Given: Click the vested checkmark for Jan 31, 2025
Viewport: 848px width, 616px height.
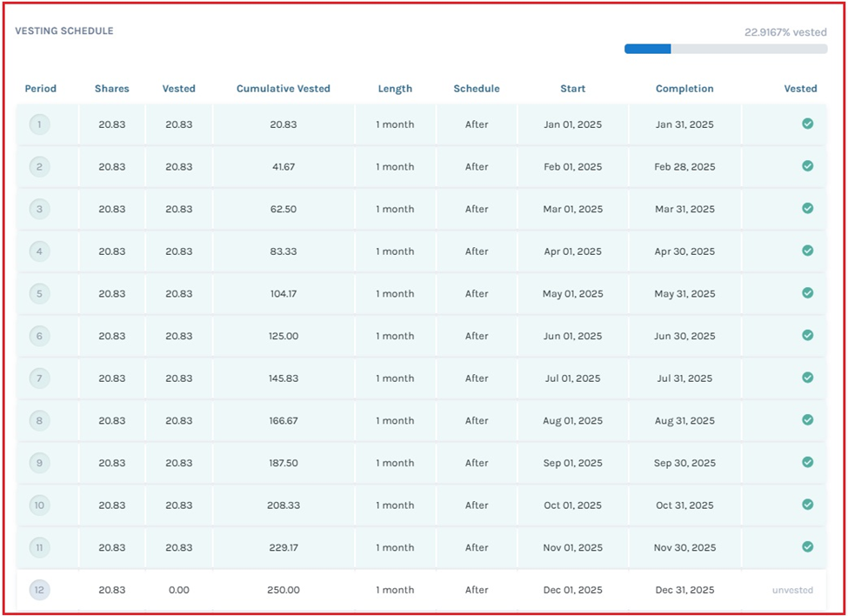Looking at the screenshot, I should point(807,124).
